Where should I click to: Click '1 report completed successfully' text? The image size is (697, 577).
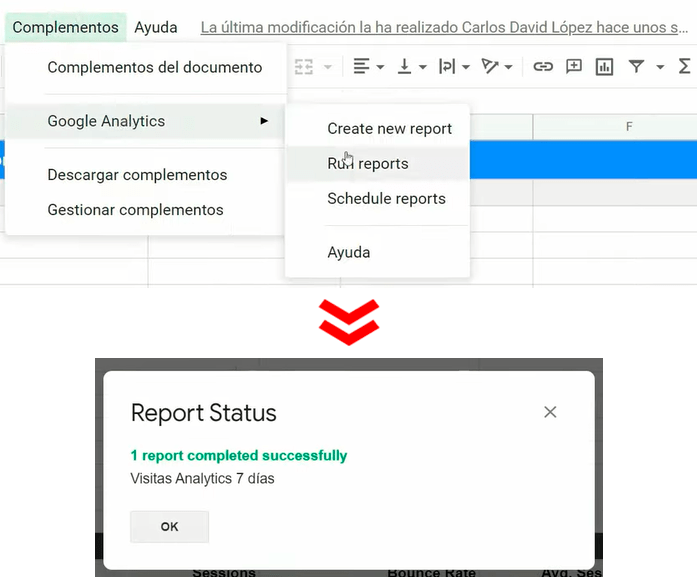coord(239,456)
